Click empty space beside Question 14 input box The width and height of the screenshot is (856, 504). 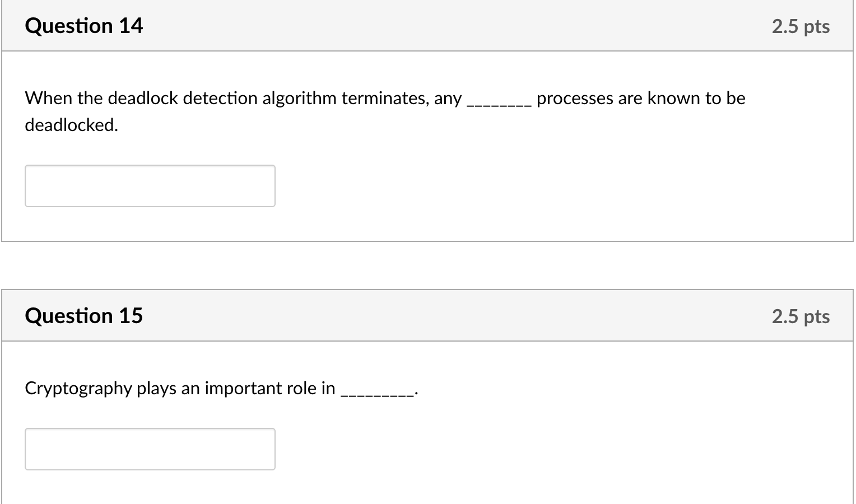pyautogui.click(x=560, y=186)
